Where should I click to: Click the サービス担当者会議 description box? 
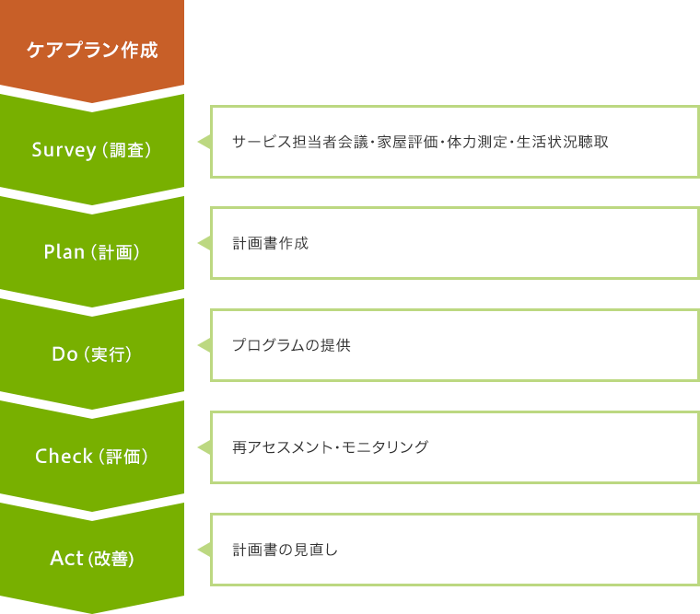tap(455, 142)
